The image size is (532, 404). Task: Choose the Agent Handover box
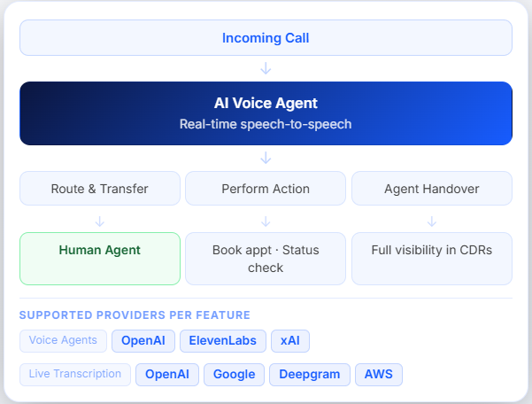point(432,189)
